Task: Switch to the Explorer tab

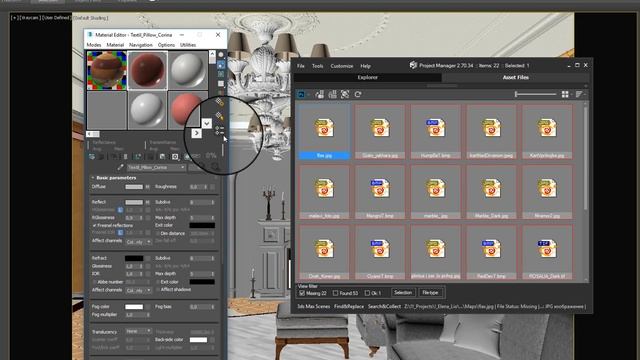Action: pyautogui.click(x=368, y=78)
